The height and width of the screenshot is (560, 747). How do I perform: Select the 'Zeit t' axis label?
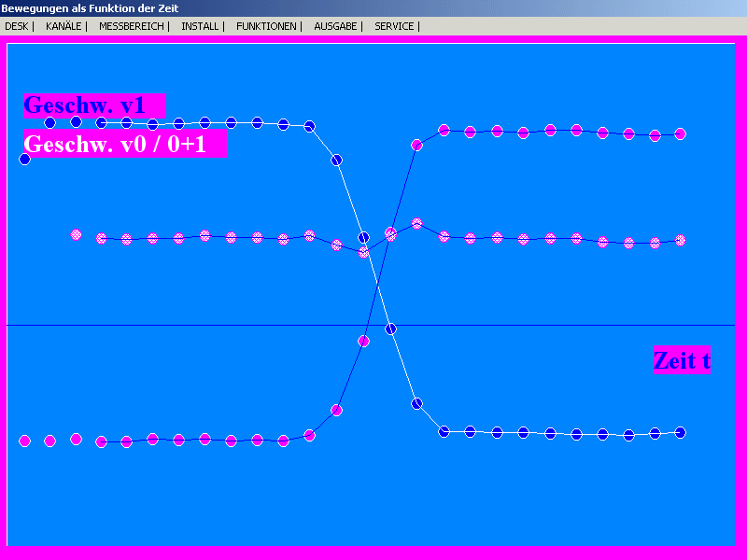tap(682, 360)
